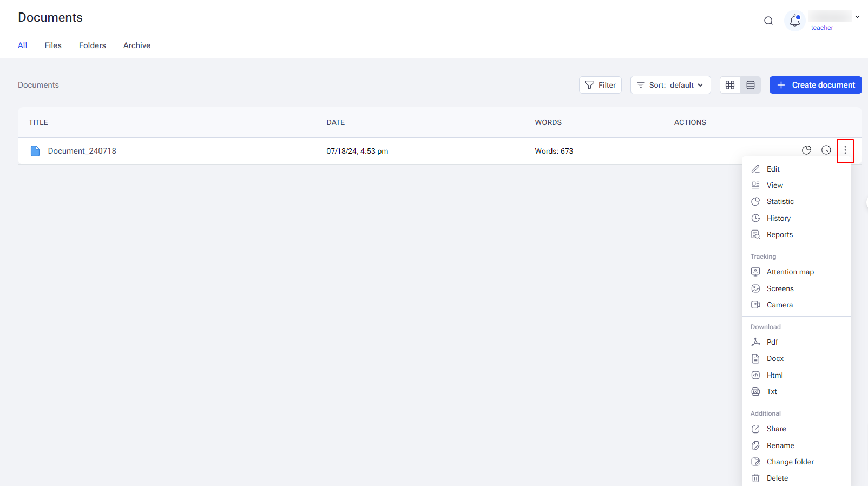Select Change folder in the menu

coord(797,462)
